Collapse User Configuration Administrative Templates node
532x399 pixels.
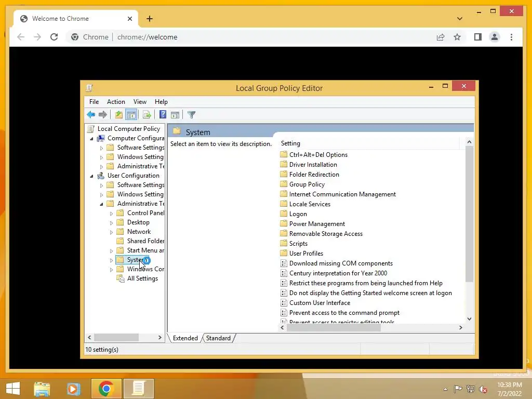point(101,204)
